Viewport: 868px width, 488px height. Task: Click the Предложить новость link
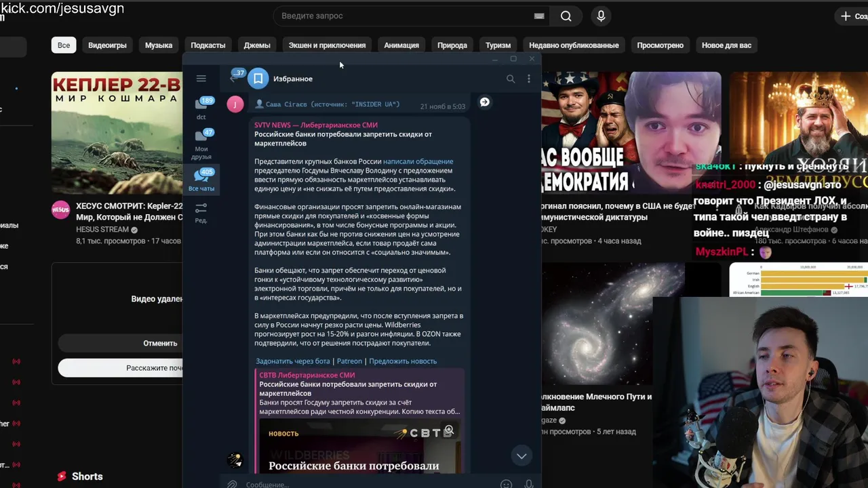click(403, 361)
